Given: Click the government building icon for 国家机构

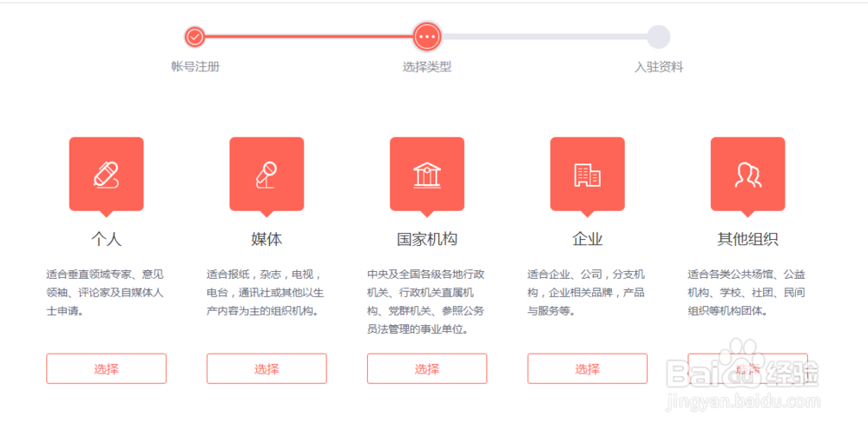Looking at the screenshot, I should click(x=427, y=175).
